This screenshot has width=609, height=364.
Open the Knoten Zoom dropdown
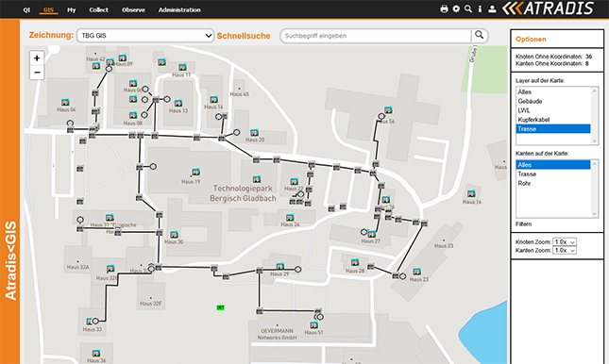click(565, 241)
